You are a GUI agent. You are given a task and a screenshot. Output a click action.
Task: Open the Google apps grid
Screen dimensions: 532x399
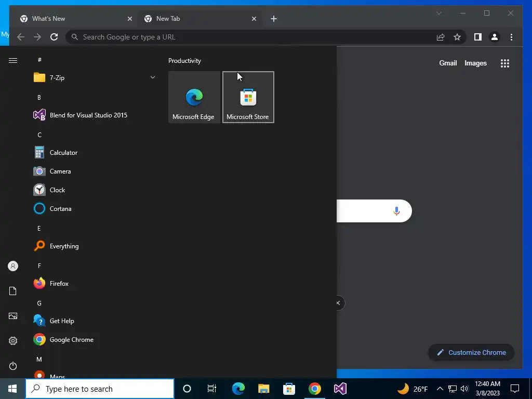point(505,63)
